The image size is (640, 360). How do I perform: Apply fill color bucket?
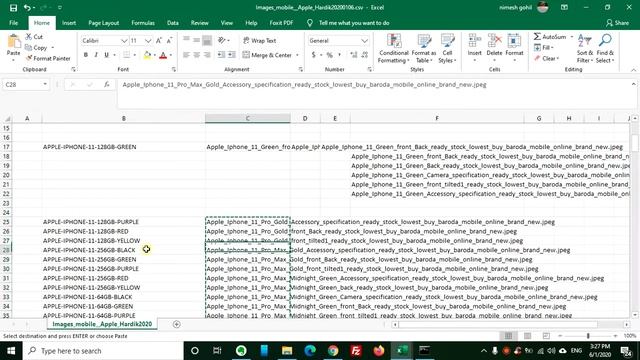147,55
